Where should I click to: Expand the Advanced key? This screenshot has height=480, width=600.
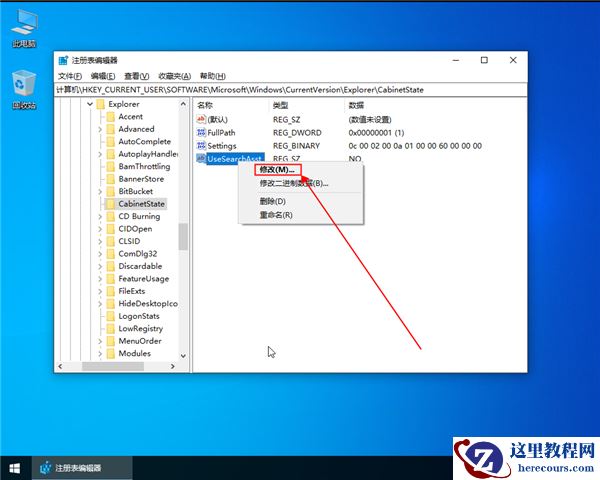(100, 129)
